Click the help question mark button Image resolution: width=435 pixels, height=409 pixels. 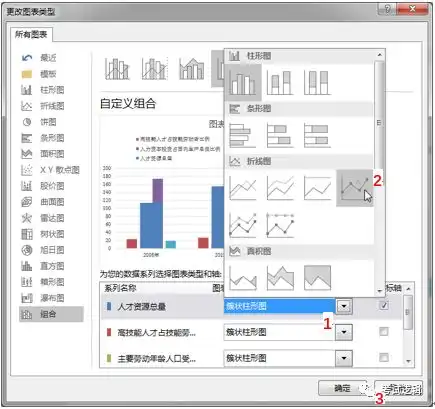pyautogui.click(x=388, y=9)
